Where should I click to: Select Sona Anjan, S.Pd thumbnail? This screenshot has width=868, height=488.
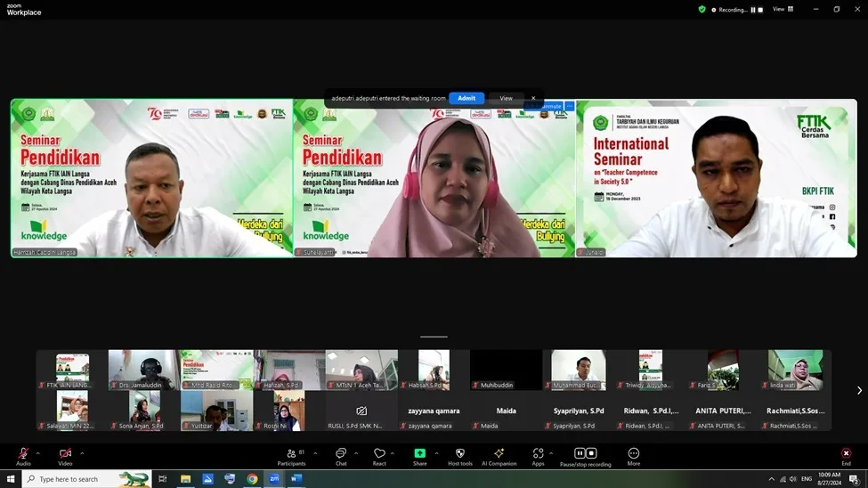coord(144,411)
